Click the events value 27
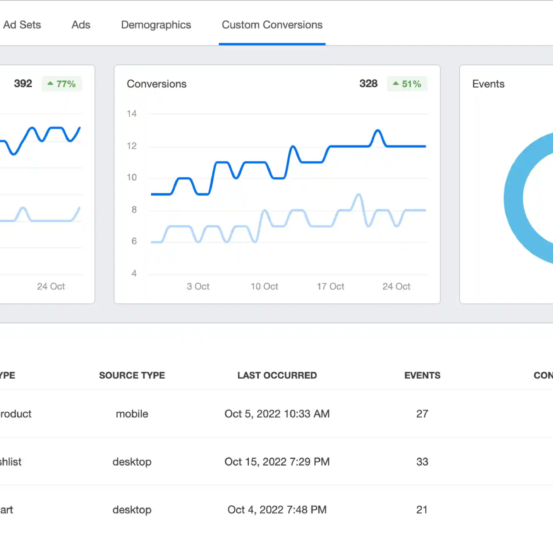 tap(422, 414)
